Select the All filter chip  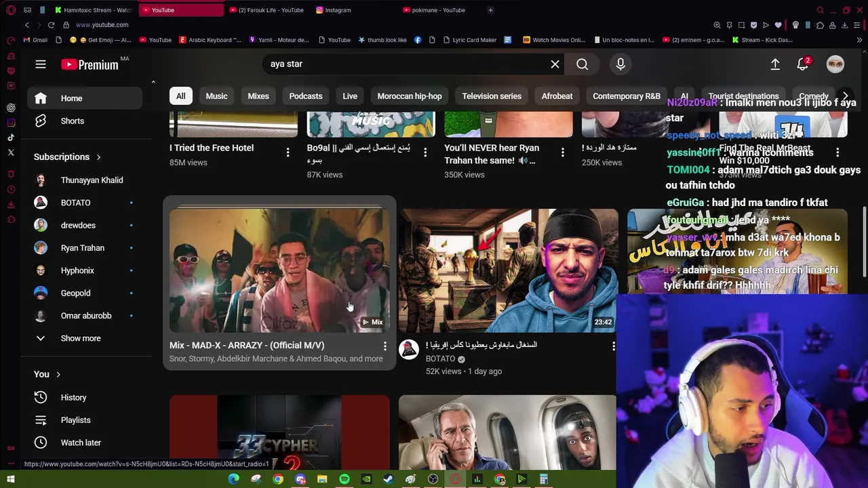[181, 96]
